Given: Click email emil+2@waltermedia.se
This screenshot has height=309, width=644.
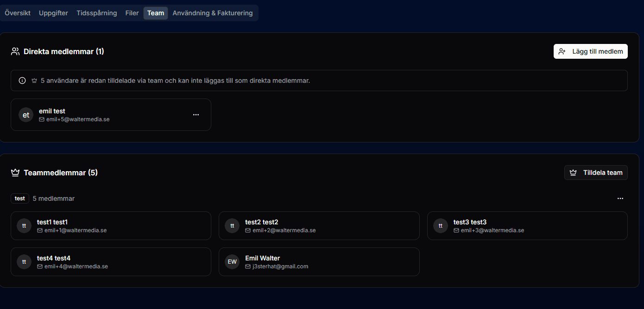Looking at the screenshot, I should click(284, 230).
